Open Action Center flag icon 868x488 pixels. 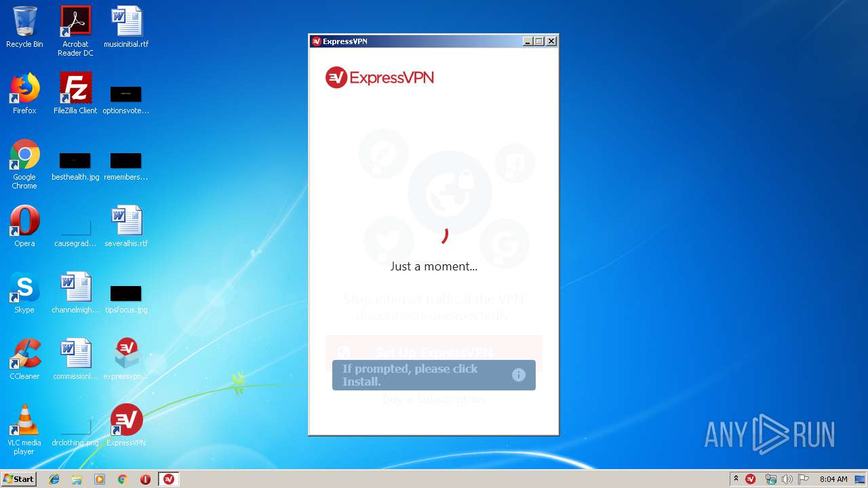804,479
